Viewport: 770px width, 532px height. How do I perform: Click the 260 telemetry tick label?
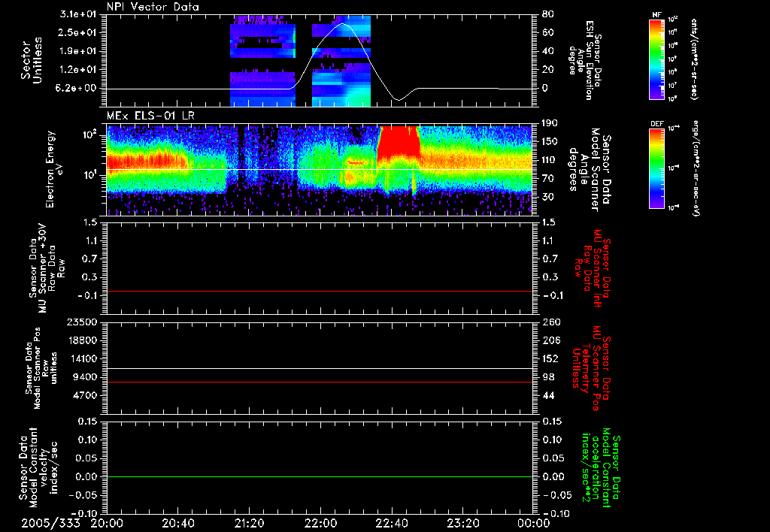coord(550,322)
